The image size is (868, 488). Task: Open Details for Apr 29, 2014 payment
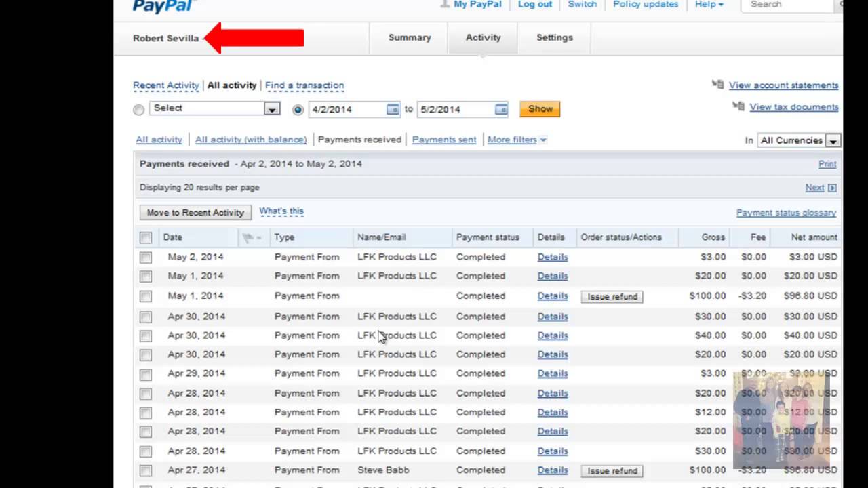[x=553, y=373]
